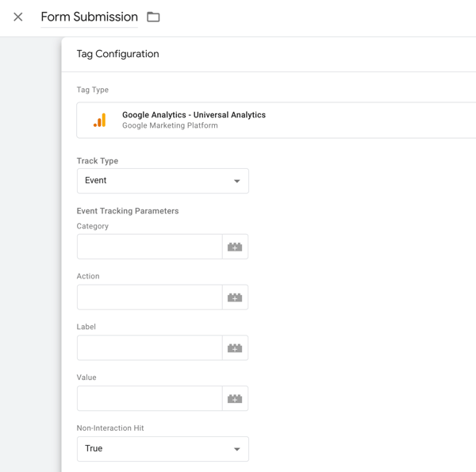476x472 pixels.
Task: Insert variable icon for Value field
Action: 235,398
